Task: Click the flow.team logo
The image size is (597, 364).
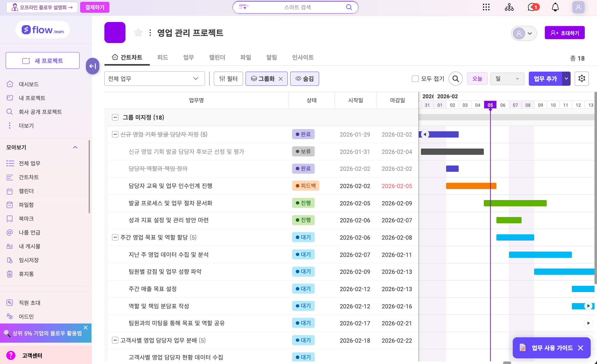Action: (43, 30)
